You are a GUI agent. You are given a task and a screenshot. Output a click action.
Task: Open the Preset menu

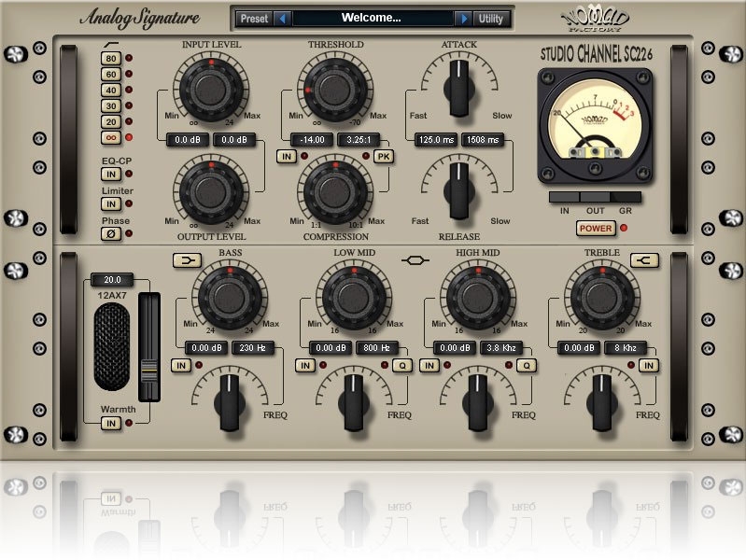tap(253, 19)
